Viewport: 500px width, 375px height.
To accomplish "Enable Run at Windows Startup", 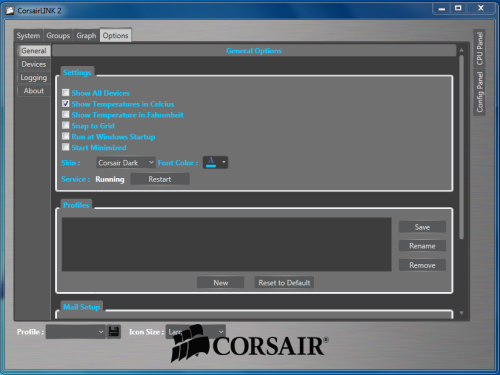I will pos(66,136).
